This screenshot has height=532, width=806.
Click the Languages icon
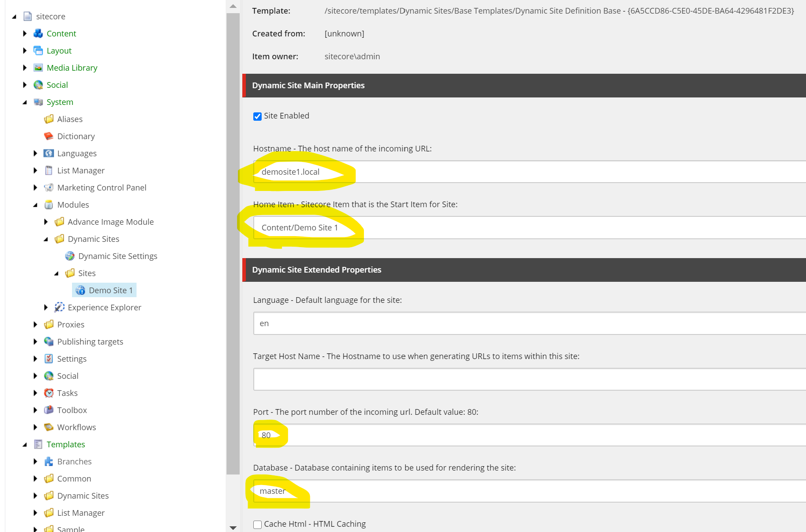point(49,153)
